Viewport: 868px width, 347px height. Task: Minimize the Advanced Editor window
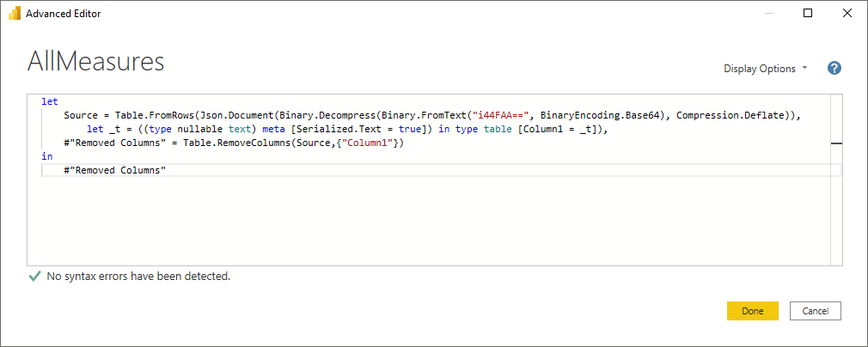[769, 13]
